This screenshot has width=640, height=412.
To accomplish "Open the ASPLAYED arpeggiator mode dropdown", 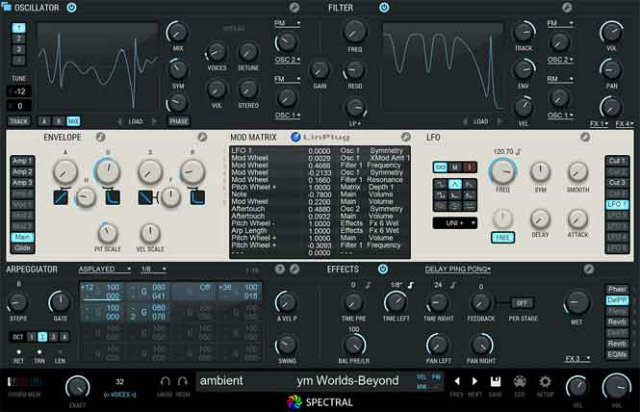I will click(104, 269).
